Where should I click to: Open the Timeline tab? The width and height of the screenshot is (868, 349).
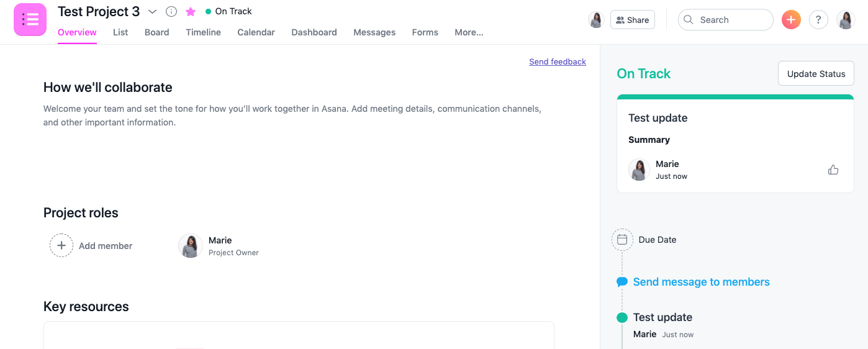click(203, 32)
